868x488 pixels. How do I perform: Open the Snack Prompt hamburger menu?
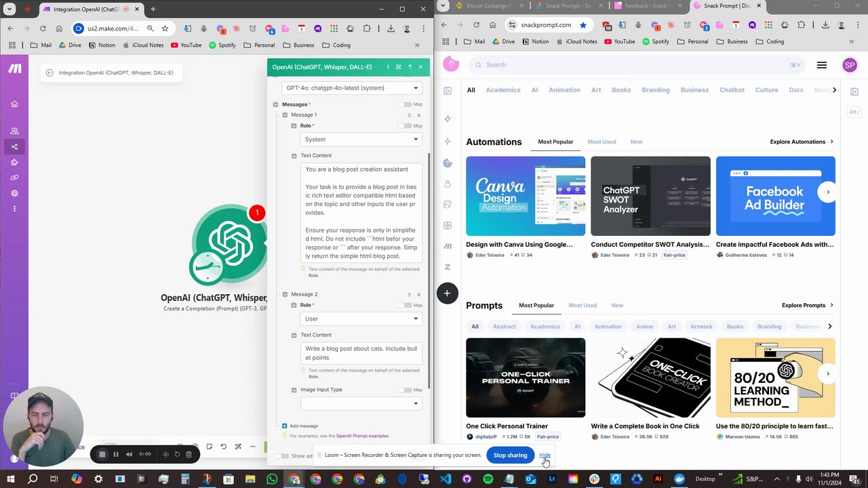(x=822, y=65)
